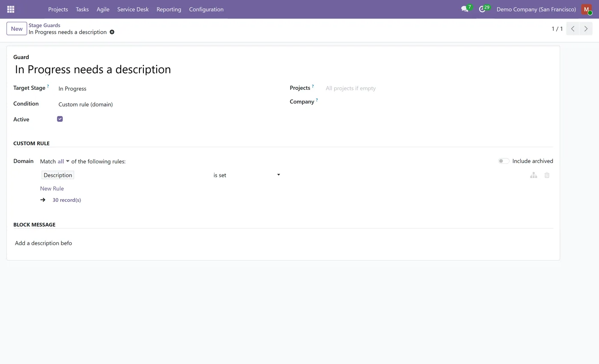Open the user avatar menu

(587, 9)
